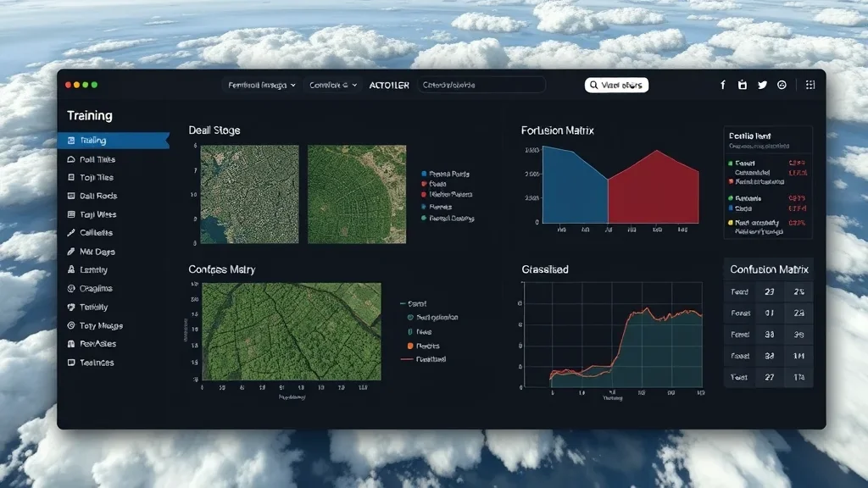Screen dimensions: 868x488
Task: Click the Forlusion Matrix chart title
Action: pyautogui.click(x=558, y=130)
